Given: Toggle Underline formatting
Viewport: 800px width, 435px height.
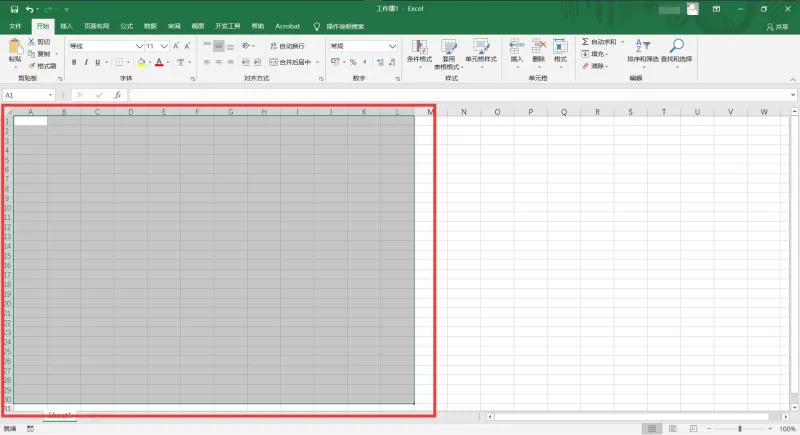Looking at the screenshot, I should (x=97, y=62).
